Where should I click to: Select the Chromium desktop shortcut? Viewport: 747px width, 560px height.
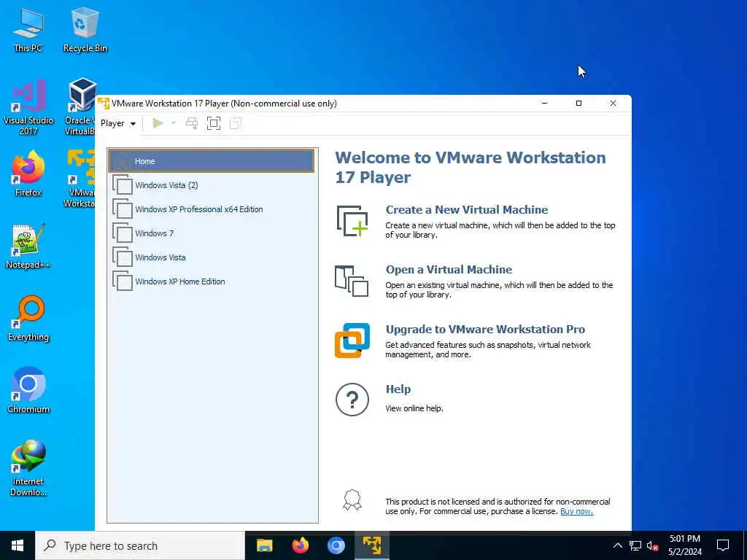tap(28, 391)
